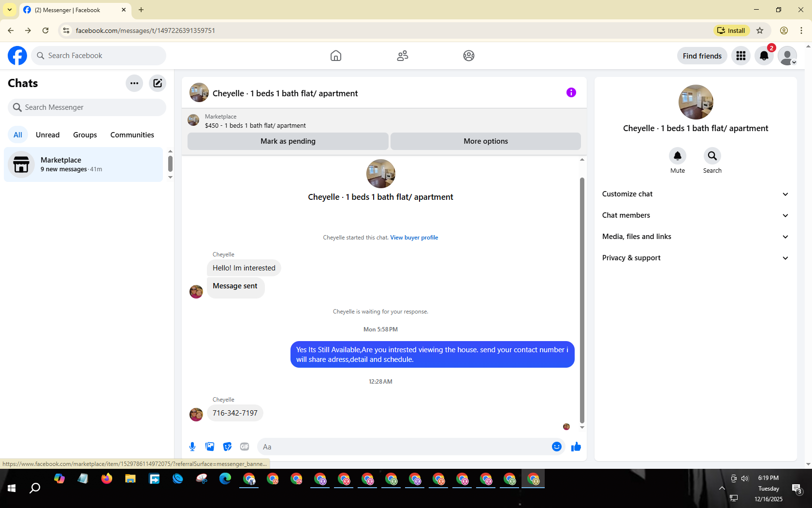The width and height of the screenshot is (812, 508).
Task: Open the GIF picker icon
Action: (245, 447)
